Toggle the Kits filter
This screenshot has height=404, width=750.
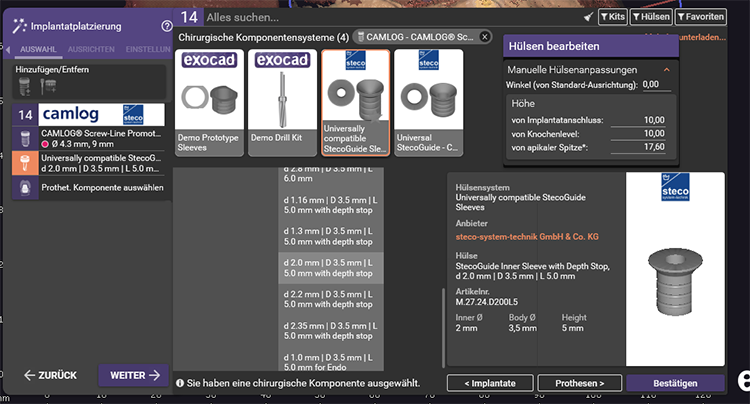click(613, 17)
